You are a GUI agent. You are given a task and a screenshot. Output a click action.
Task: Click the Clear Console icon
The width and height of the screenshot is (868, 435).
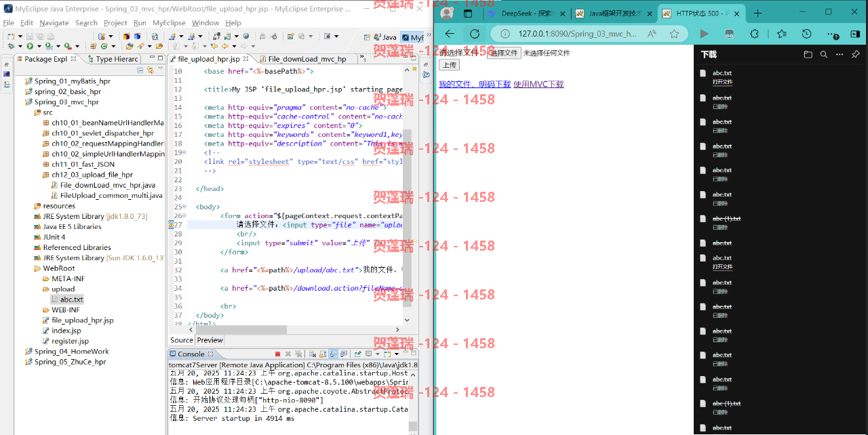(x=313, y=354)
